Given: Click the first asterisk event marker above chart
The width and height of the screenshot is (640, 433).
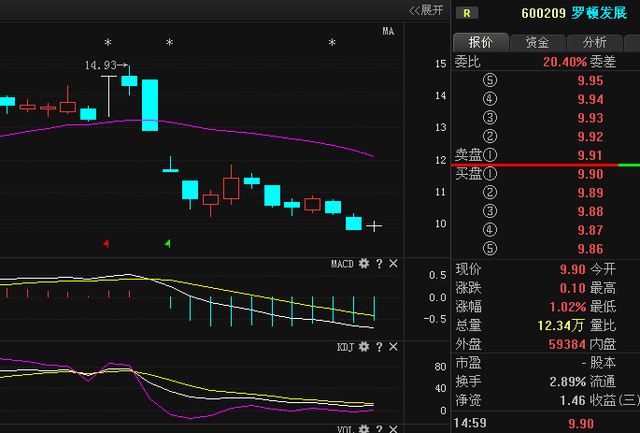Looking at the screenshot, I should 108,42.
